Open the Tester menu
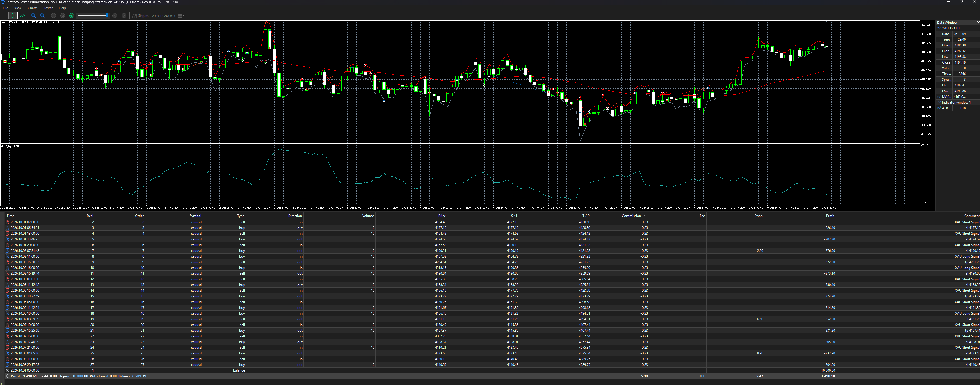This screenshot has width=980, height=385. coord(48,8)
